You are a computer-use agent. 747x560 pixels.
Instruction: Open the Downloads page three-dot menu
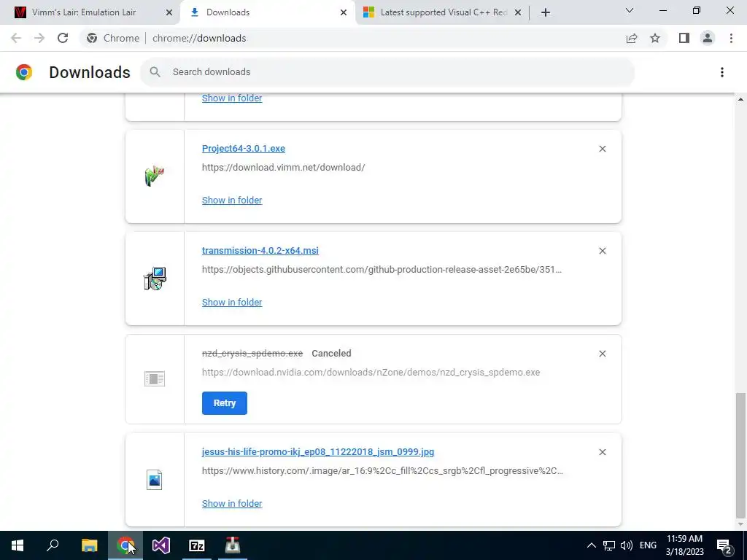point(722,72)
